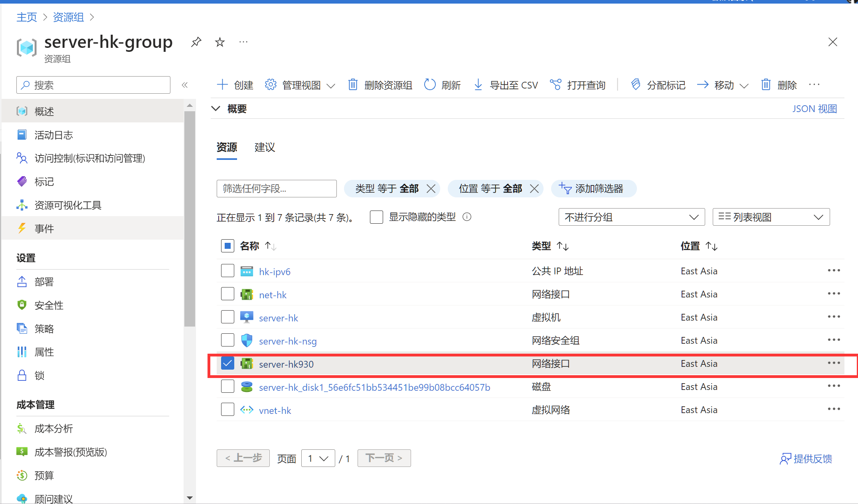This screenshot has height=504, width=858.
Task: Collapse the Essentials section chevron
Action: click(216, 108)
